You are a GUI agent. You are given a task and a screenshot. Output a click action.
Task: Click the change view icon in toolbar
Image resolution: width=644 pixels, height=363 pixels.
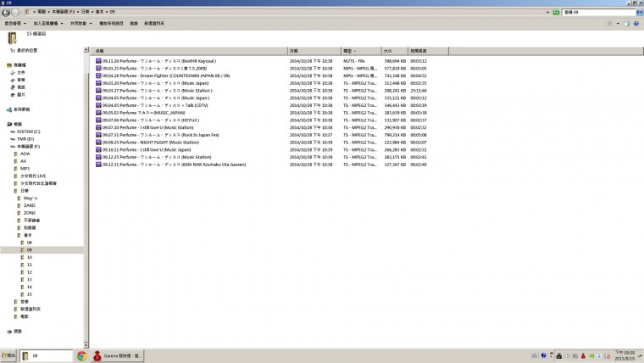610,24
